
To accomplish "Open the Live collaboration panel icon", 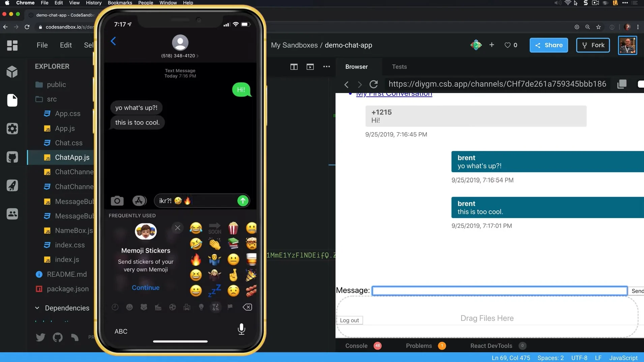I will pyautogui.click(x=12, y=214).
